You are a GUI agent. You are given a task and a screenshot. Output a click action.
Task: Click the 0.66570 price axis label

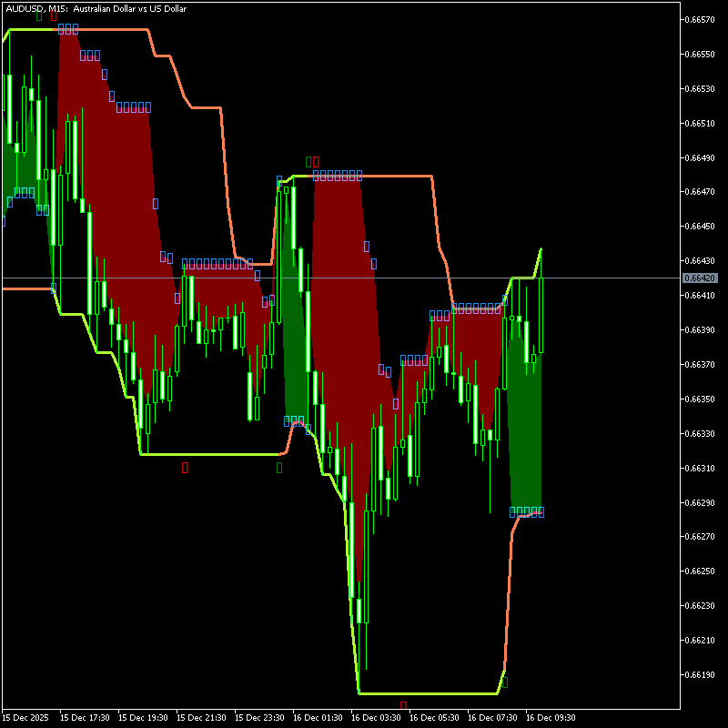tap(702, 19)
